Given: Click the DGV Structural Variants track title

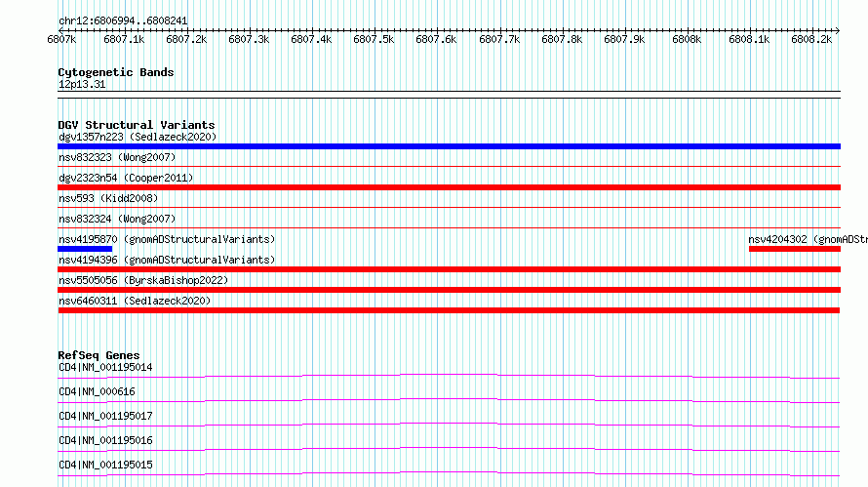Looking at the screenshot, I should 137,125.
